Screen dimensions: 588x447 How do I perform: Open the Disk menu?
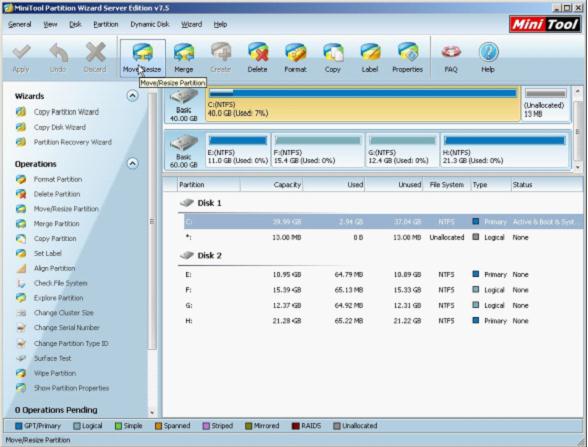tap(75, 24)
